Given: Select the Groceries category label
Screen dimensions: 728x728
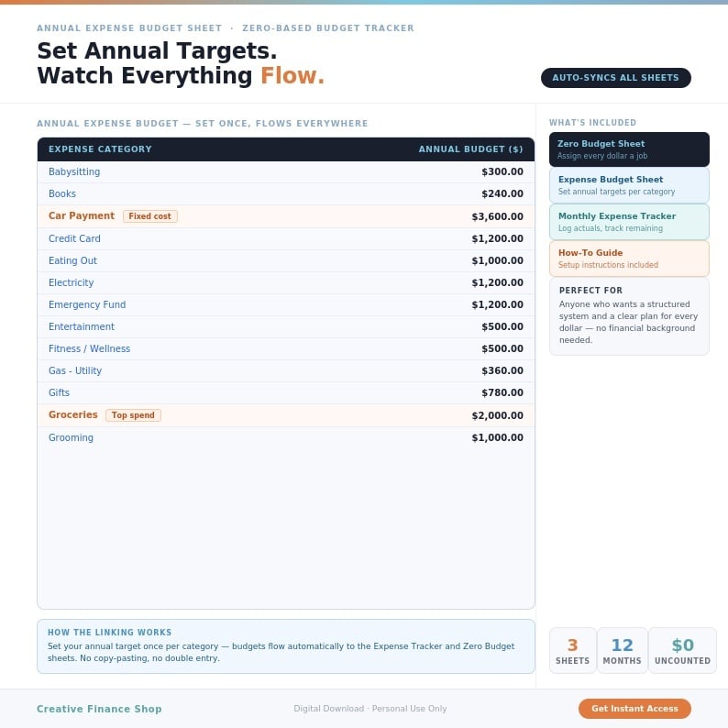Looking at the screenshot, I should [73, 414].
